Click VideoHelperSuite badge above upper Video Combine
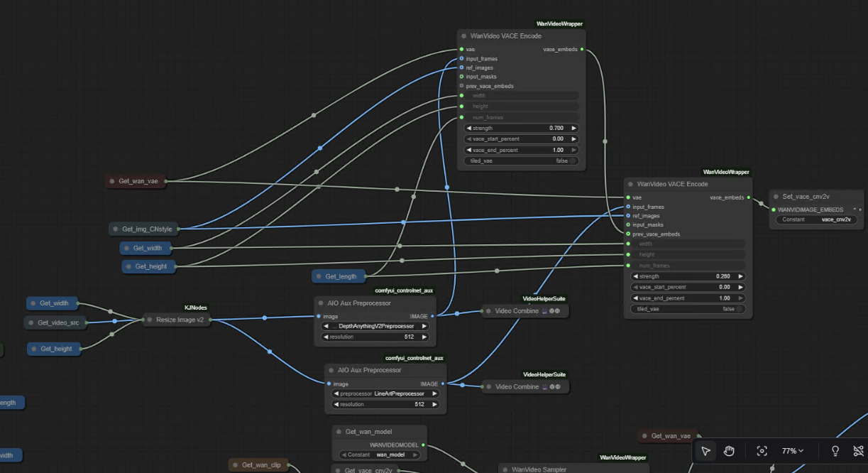868x473 pixels. coord(544,300)
